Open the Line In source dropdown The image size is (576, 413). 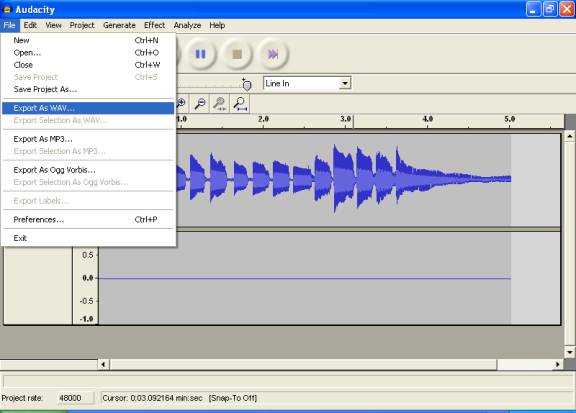click(x=345, y=83)
